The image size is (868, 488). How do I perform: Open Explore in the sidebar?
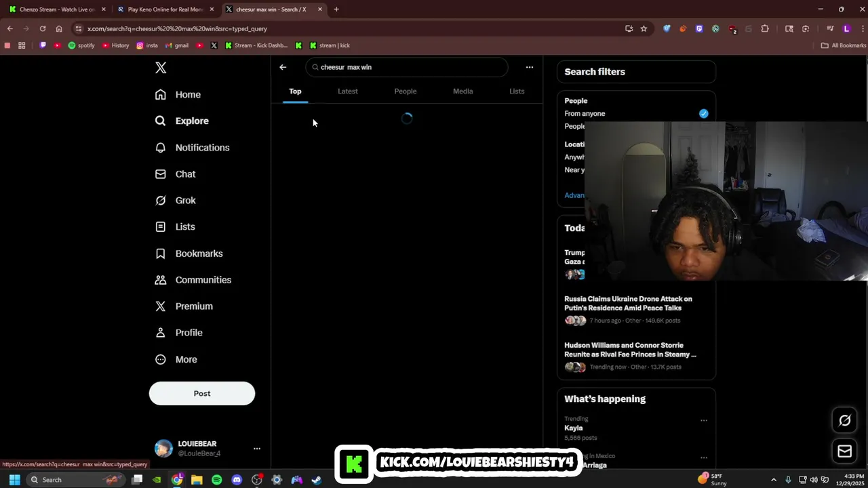click(x=182, y=121)
